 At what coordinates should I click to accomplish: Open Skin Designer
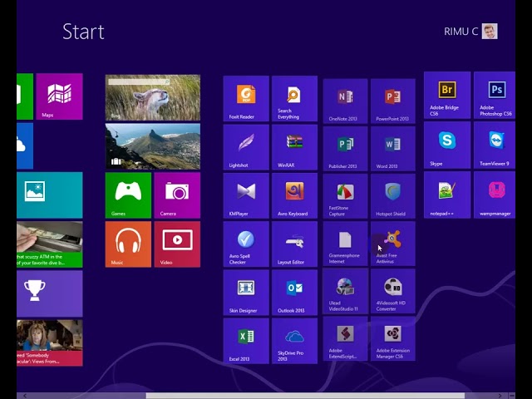click(246, 293)
